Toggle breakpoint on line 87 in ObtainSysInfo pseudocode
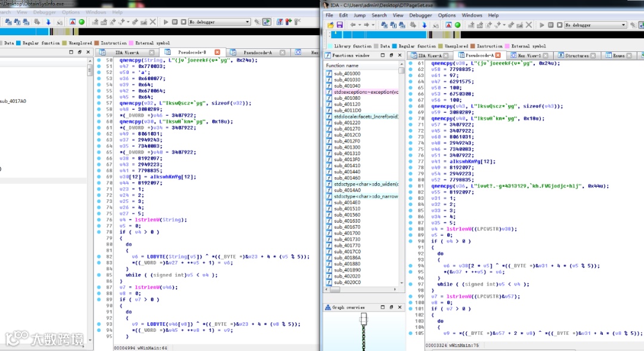 (99, 287)
